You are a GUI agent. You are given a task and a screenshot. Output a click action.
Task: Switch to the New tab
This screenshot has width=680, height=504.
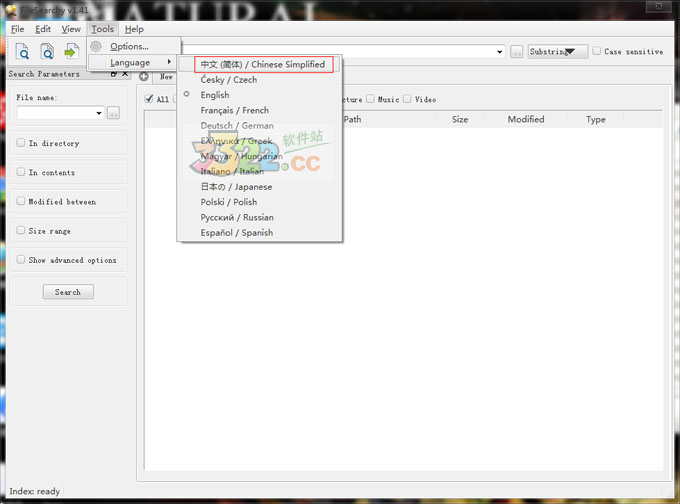tap(166, 77)
